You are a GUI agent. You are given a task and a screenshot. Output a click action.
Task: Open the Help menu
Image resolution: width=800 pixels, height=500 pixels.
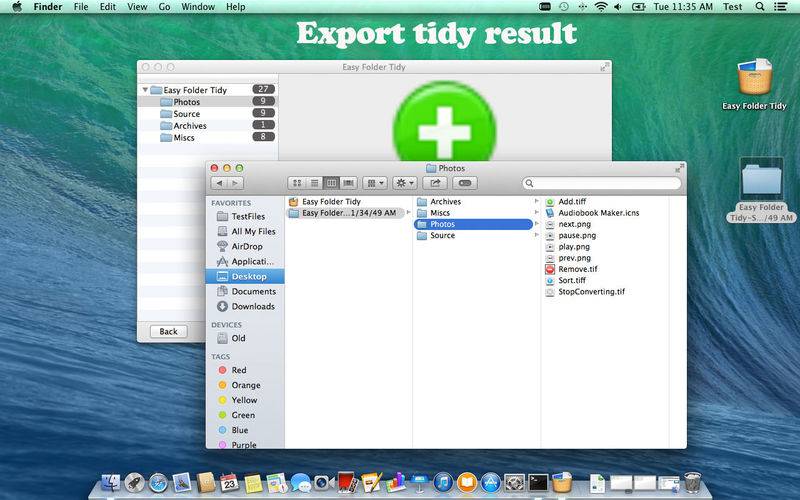click(236, 7)
